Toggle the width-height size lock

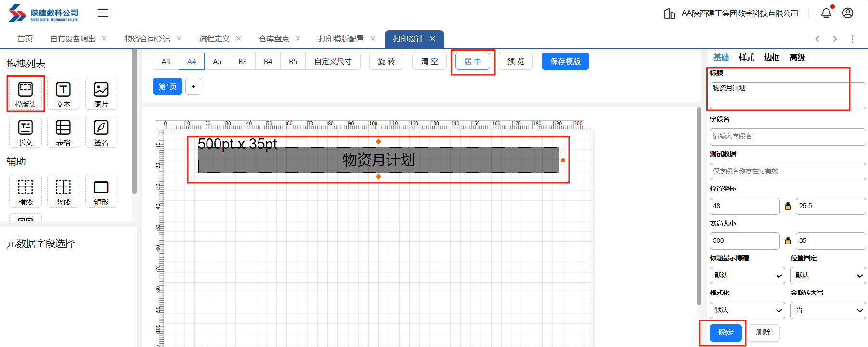coord(788,241)
